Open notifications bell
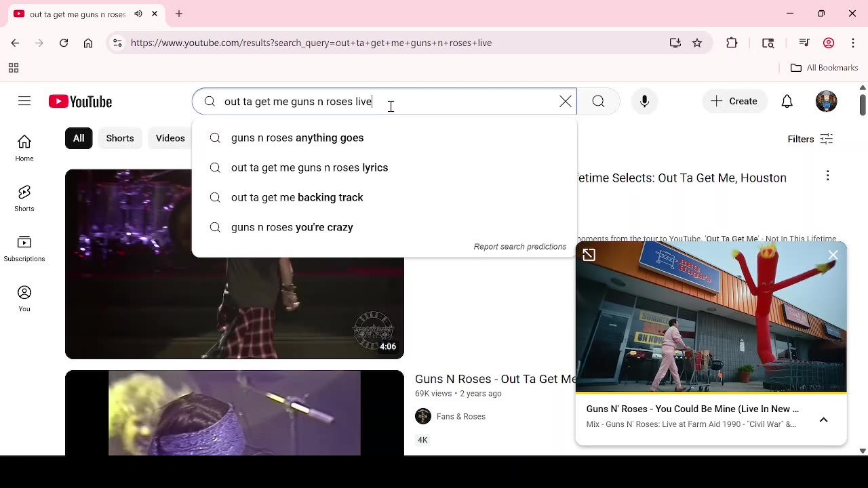Image resolution: width=868 pixels, height=488 pixels. [x=787, y=101]
